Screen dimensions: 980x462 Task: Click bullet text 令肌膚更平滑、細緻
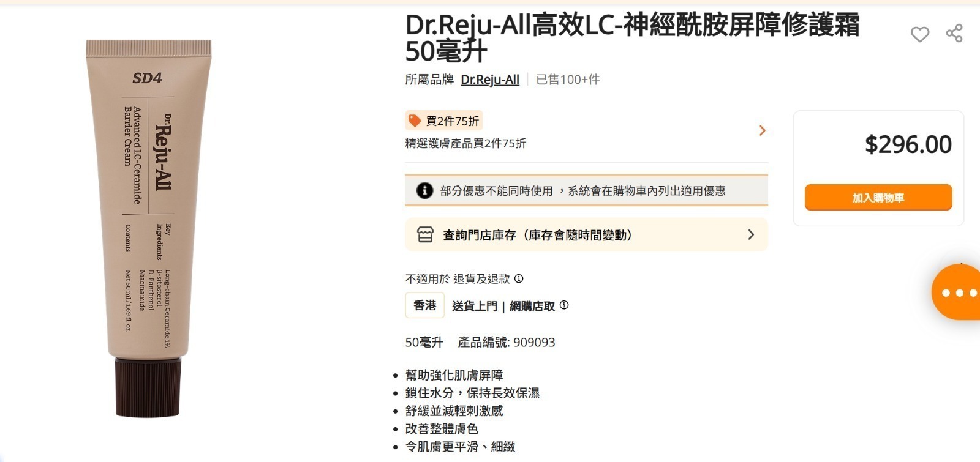[x=460, y=447]
